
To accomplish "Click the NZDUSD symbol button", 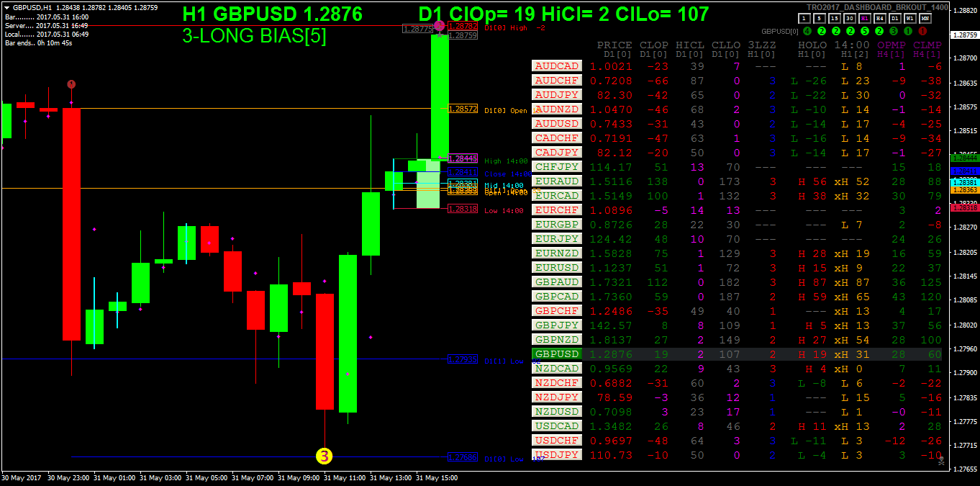I will (x=557, y=411).
